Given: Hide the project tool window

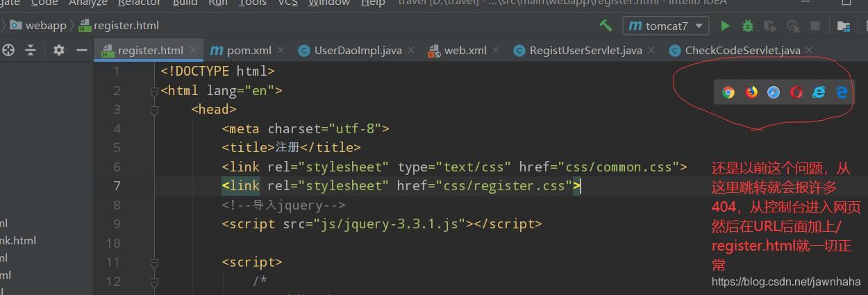Looking at the screenshot, I should [x=81, y=50].
